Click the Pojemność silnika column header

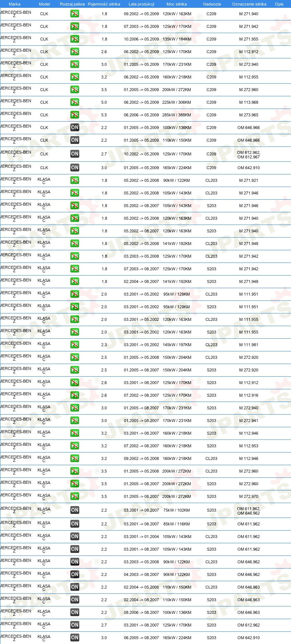click(104, 4)
